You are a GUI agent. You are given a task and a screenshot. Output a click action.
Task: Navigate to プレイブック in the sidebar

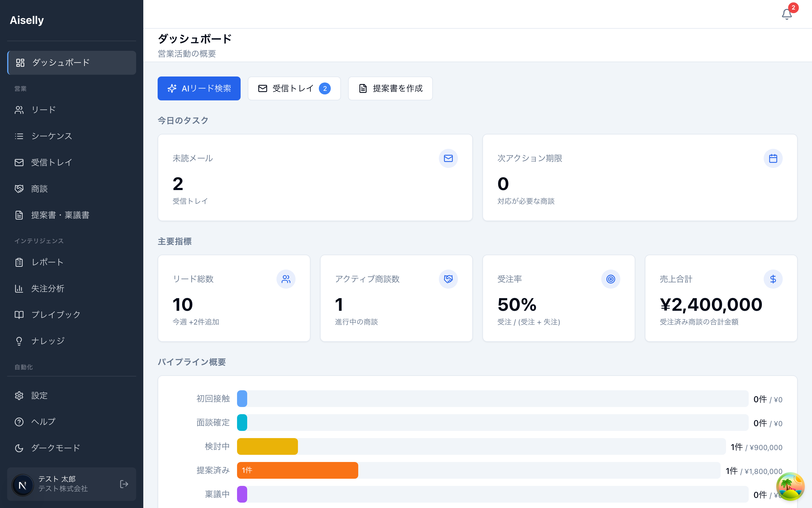pos(71,315)
